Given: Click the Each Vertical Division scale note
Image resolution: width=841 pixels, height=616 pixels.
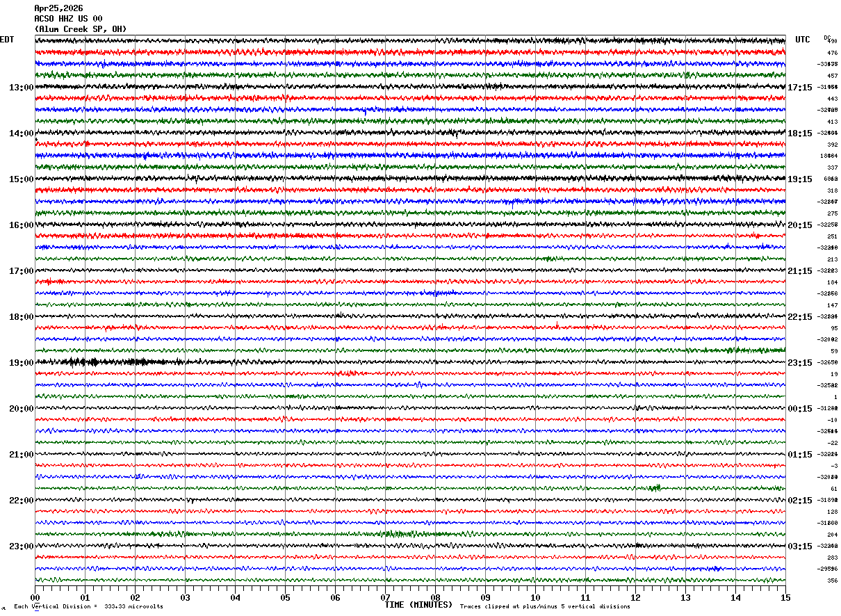Looking at the screenshot, I should [x=88, y=606].
